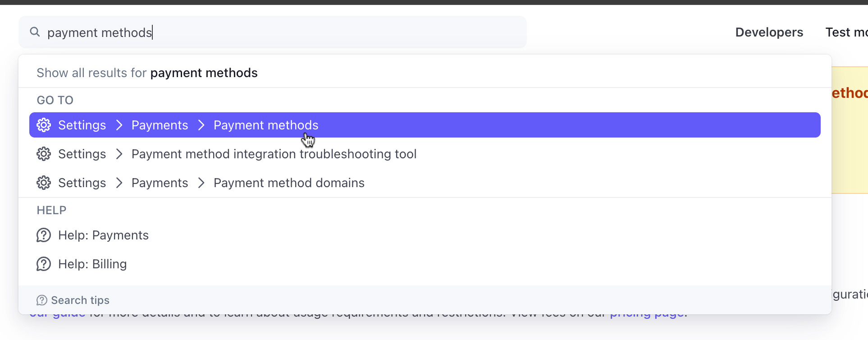Click the Search tips question mark icon

pos(42,300)
